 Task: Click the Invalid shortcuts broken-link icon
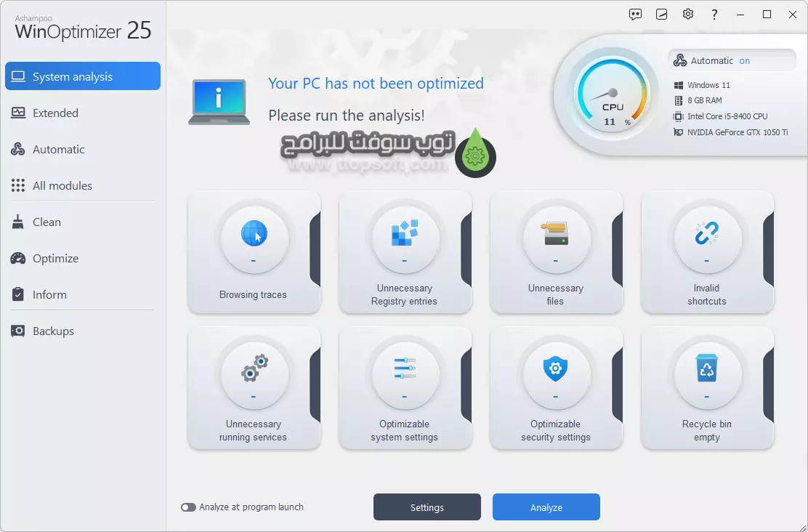tap(706, 233)
